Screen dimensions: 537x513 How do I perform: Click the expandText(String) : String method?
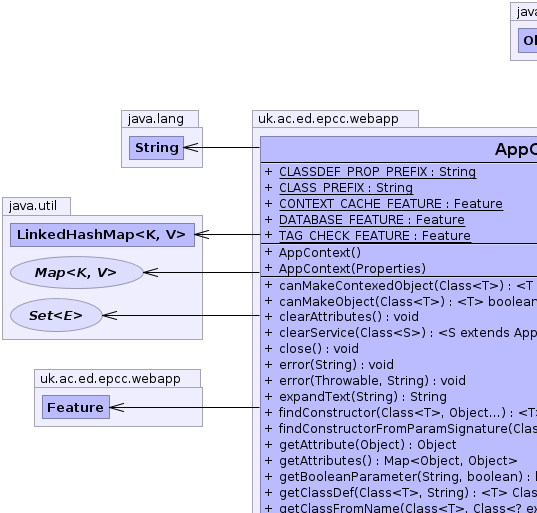[x=363, y=397]
